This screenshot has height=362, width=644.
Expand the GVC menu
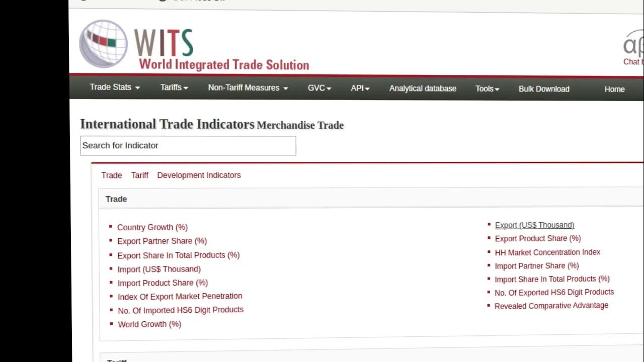319,88
